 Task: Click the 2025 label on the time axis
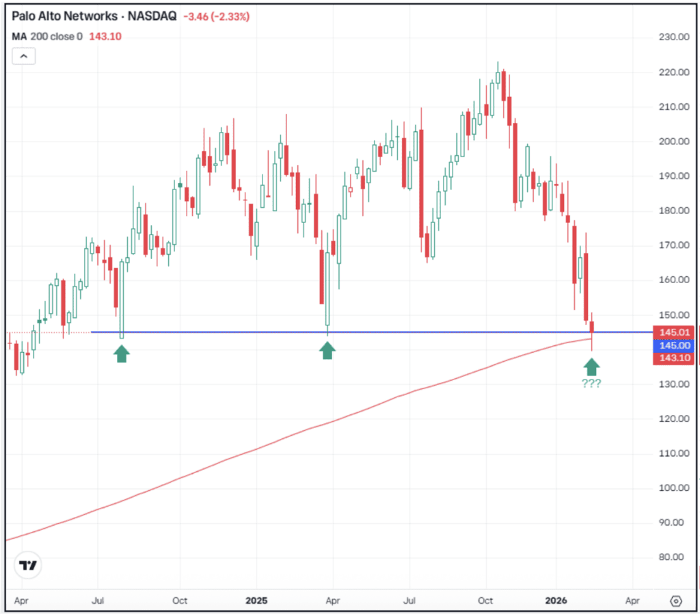pyautogui.click(x=256, y=600)
